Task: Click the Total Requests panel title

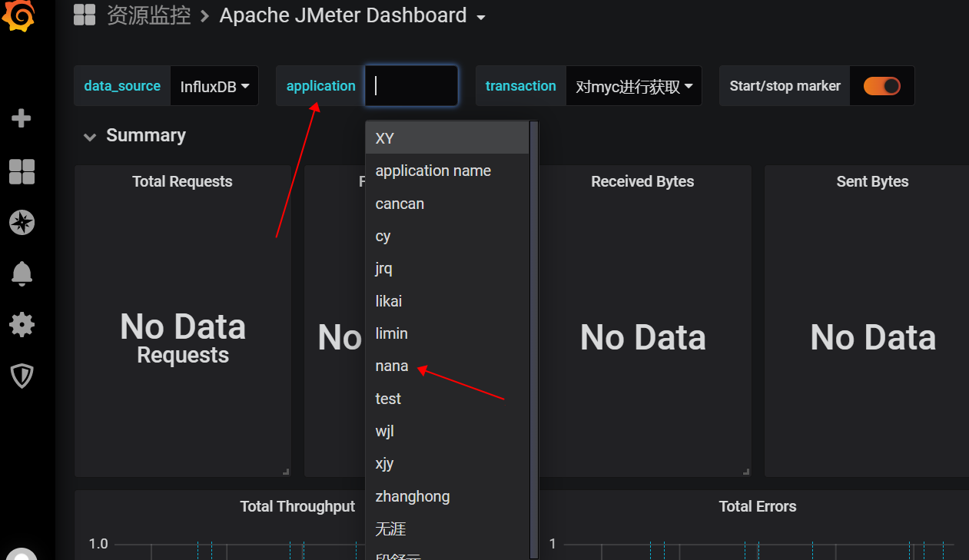Action: click(182, 181)
